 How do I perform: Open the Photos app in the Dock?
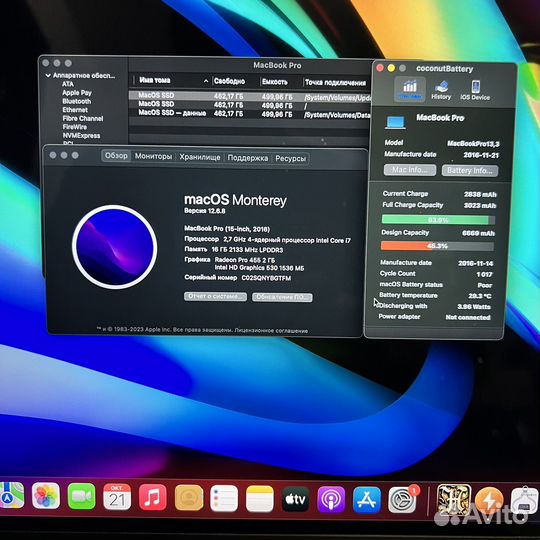(x=46, y=496)
